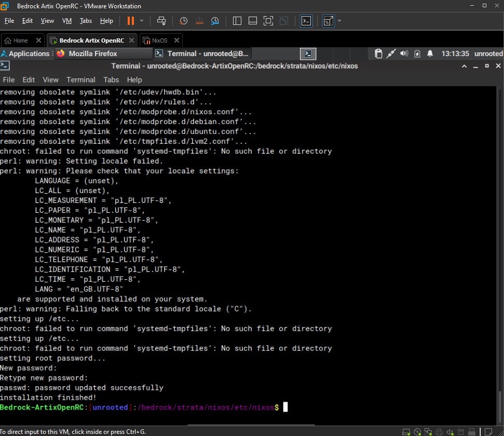Take a snapshot of this VM
Viewport: 504px width, 436px height.
click(x=184, y=21)
